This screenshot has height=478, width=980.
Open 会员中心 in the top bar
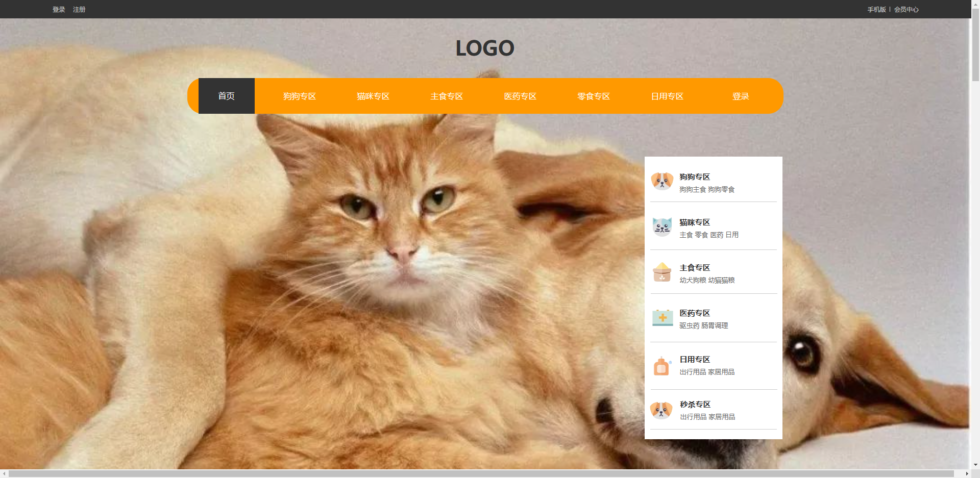point(906,10)
